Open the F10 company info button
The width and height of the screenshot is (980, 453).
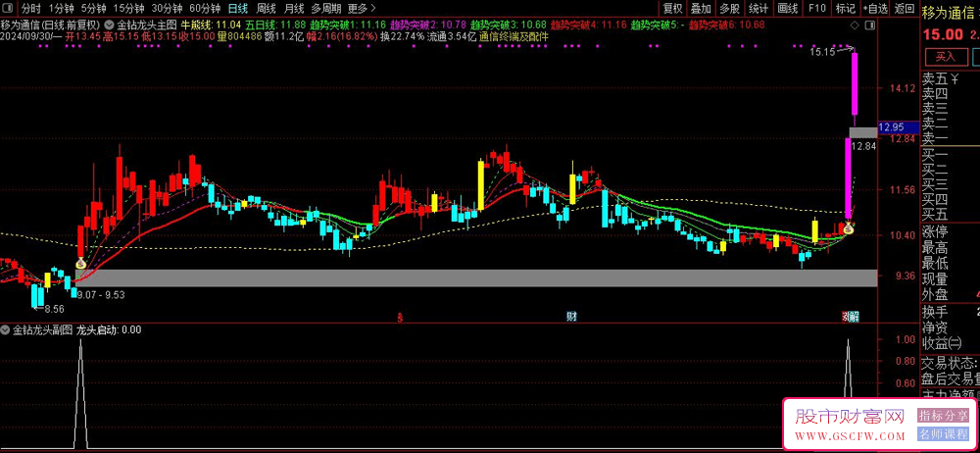[x=816, y=8]
